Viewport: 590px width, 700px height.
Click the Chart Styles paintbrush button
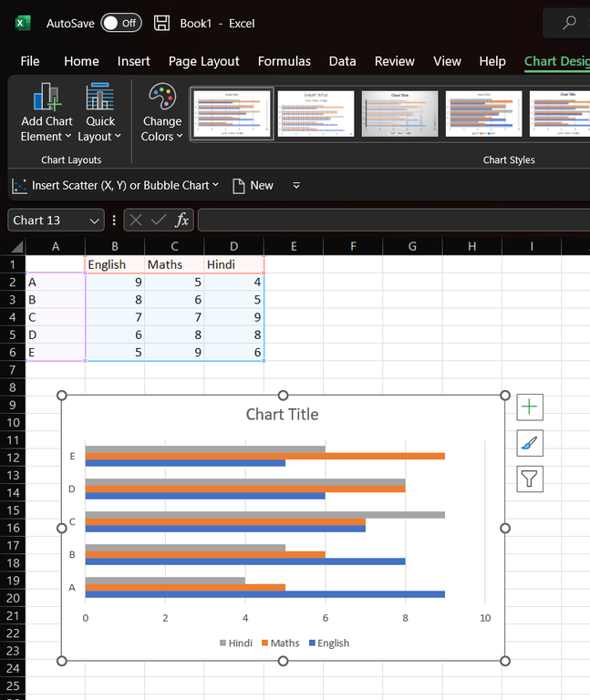pyautogui.click(x=530, y=443)
